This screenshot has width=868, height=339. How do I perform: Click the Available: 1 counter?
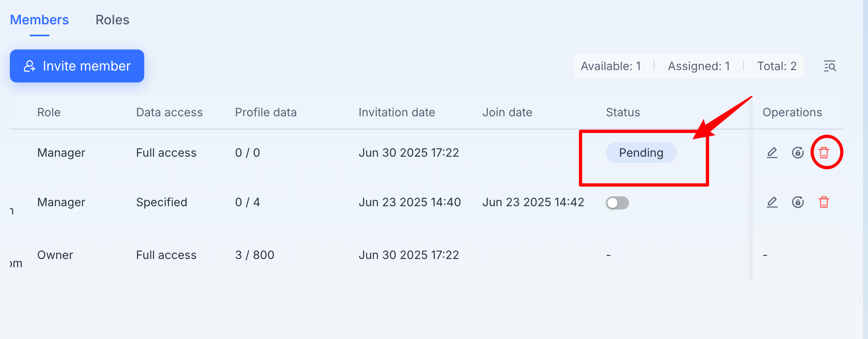[611, 66]
